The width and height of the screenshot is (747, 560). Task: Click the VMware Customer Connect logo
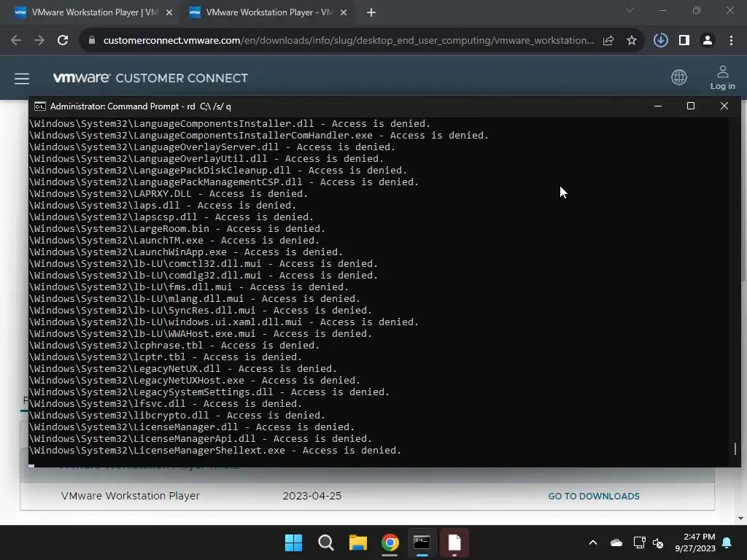pyautogui.click(x=150, y=78)
